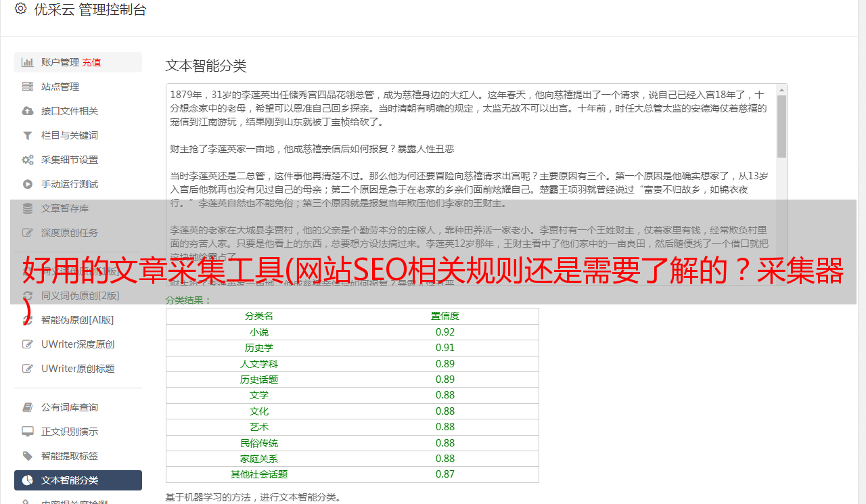866x504 pixels.
Task: Open the 充值 recharge link
Action: (92, 62)
